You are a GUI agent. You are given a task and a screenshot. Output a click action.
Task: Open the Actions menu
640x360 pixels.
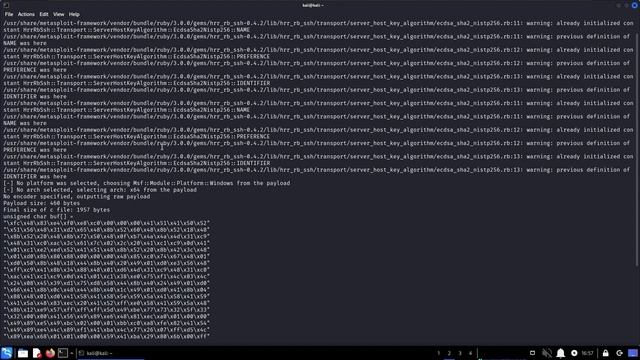click(x=26, y=14)
